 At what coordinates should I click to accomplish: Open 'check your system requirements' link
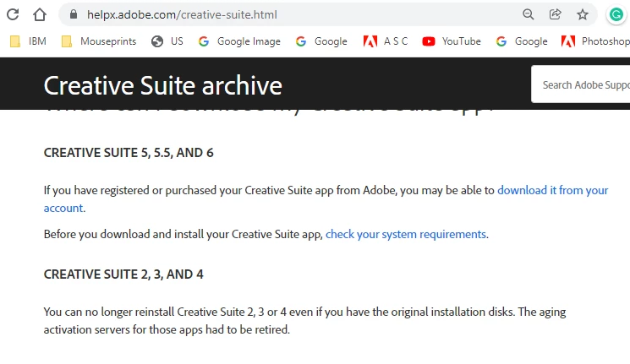406,234
